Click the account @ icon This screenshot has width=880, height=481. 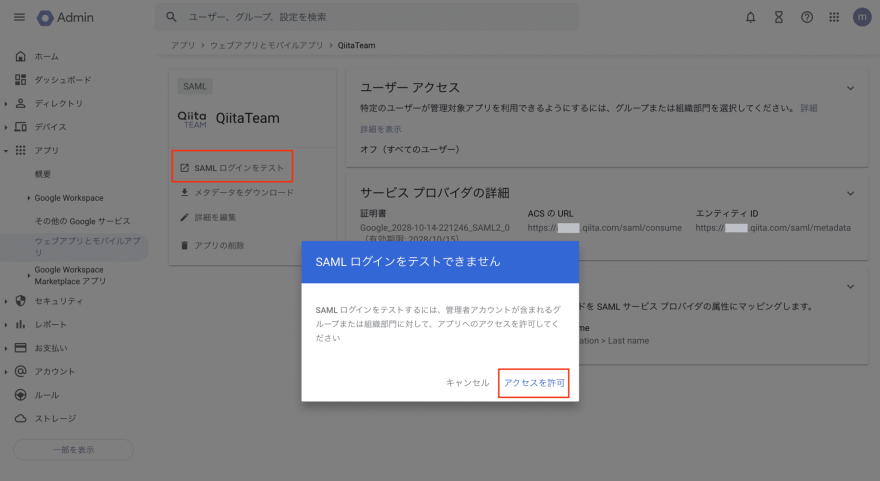[x=21, y=372]
